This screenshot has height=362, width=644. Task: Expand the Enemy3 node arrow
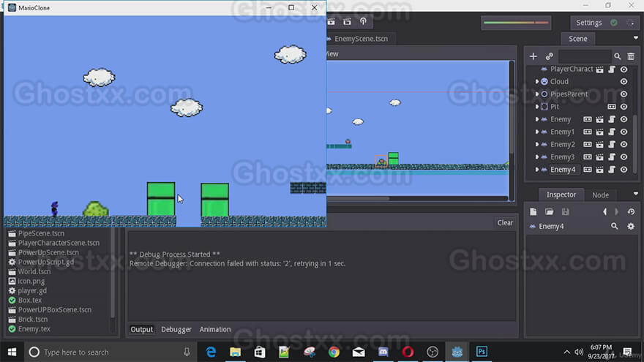click(537, 157)
